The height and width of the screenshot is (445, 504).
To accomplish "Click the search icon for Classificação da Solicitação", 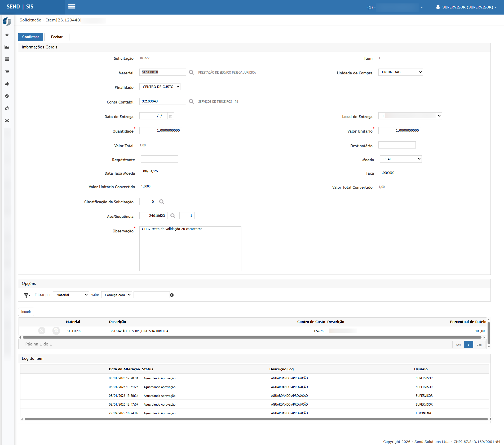I will pyautogui.click(x=161, y=202).
